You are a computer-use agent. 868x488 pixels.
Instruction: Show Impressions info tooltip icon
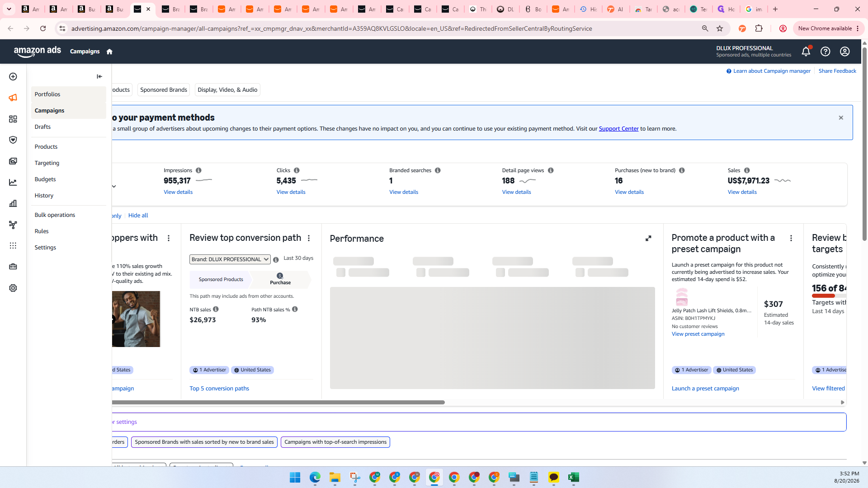(198, 170)
